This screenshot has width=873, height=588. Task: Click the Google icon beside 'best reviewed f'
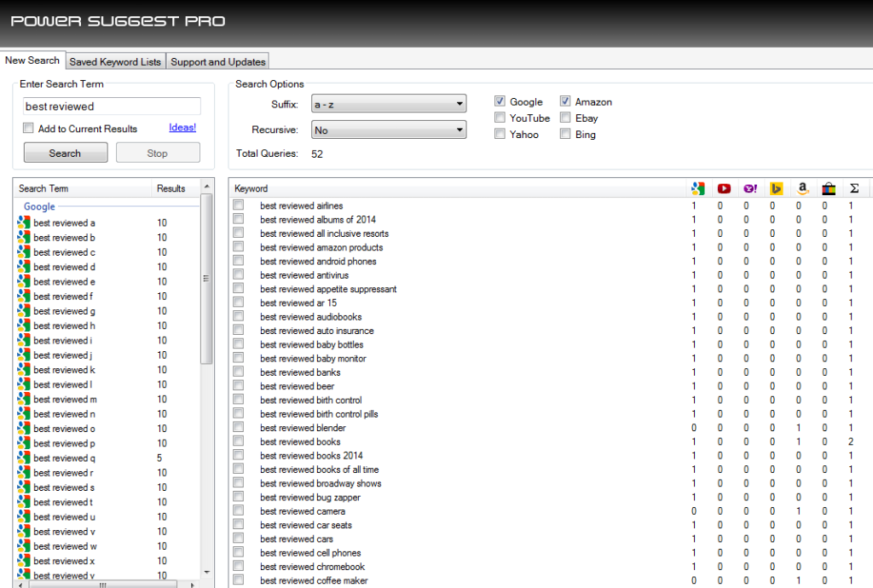tap(23, 297)
